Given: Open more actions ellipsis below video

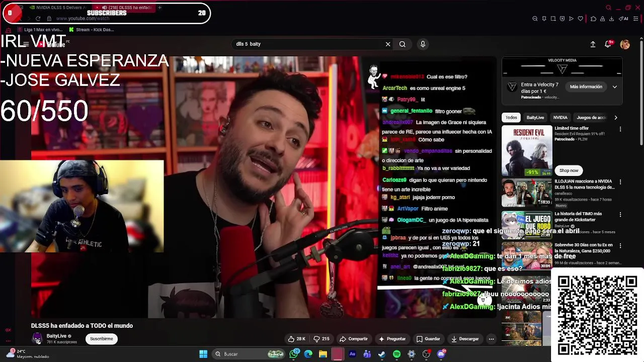Looking at the screenshot, I should [x=491, y=339].
